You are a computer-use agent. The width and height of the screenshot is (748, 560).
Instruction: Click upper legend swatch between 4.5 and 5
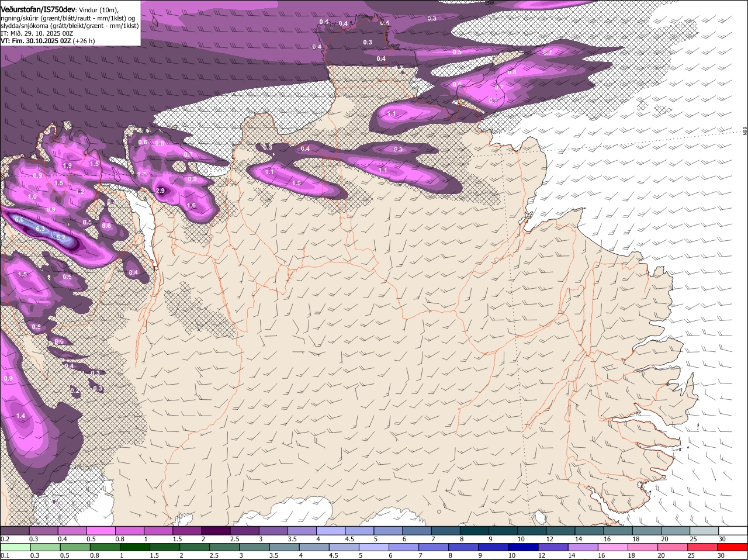[x=359, y=530]
